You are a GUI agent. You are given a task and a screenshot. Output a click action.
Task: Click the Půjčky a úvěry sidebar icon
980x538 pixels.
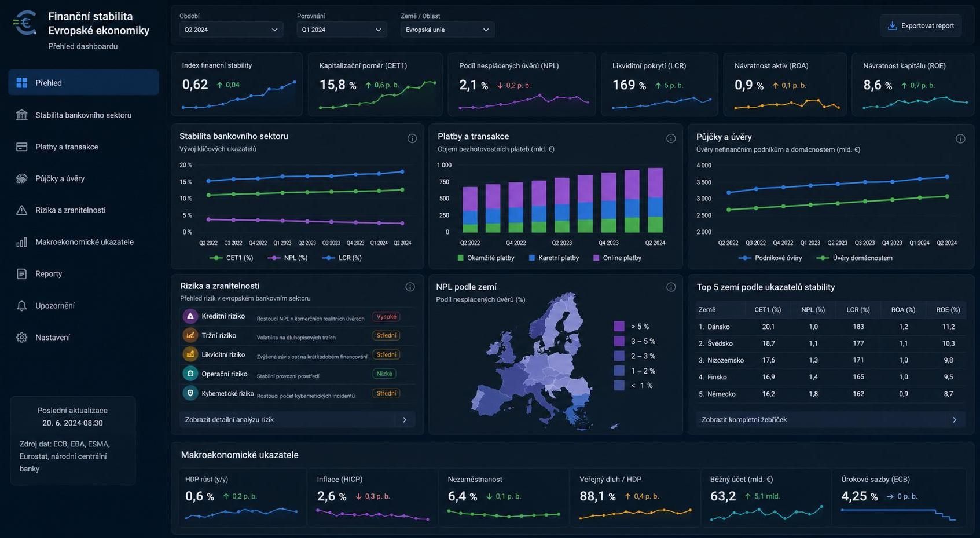coord(22,178)
